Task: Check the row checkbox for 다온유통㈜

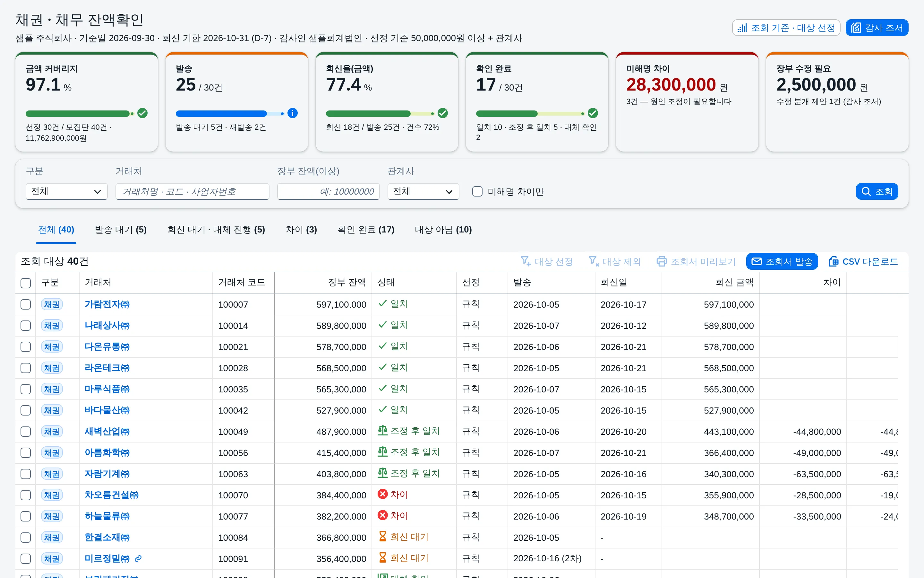Action: pos(26,347)
